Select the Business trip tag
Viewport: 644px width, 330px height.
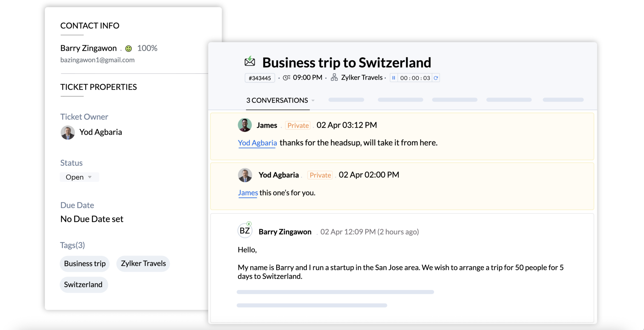pos(85,264)
